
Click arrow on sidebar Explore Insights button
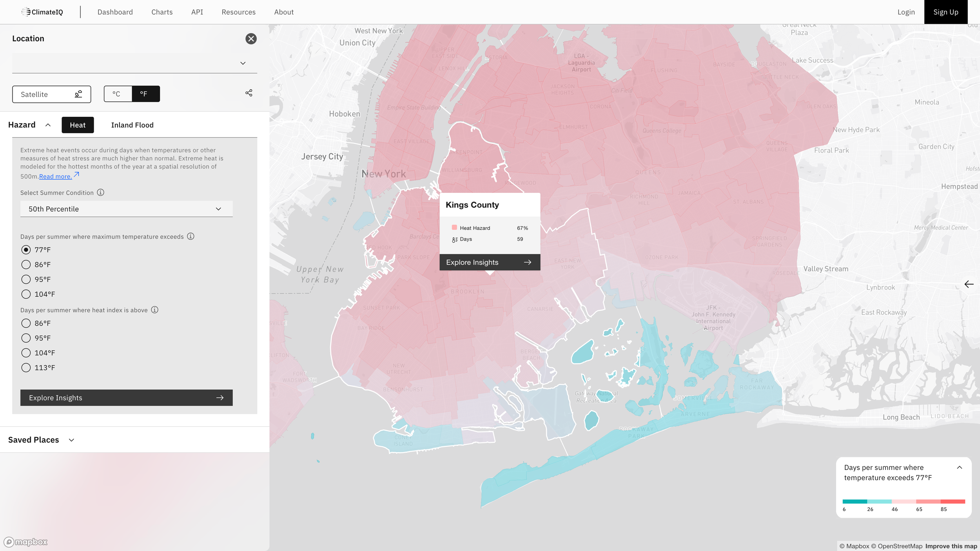[220, 398]
